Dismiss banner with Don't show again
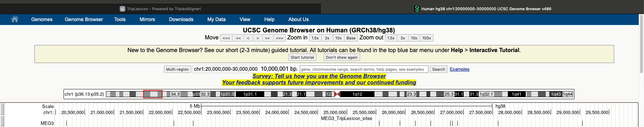The image size is (644, 127). pyautogui.click(x=341, y=57)
